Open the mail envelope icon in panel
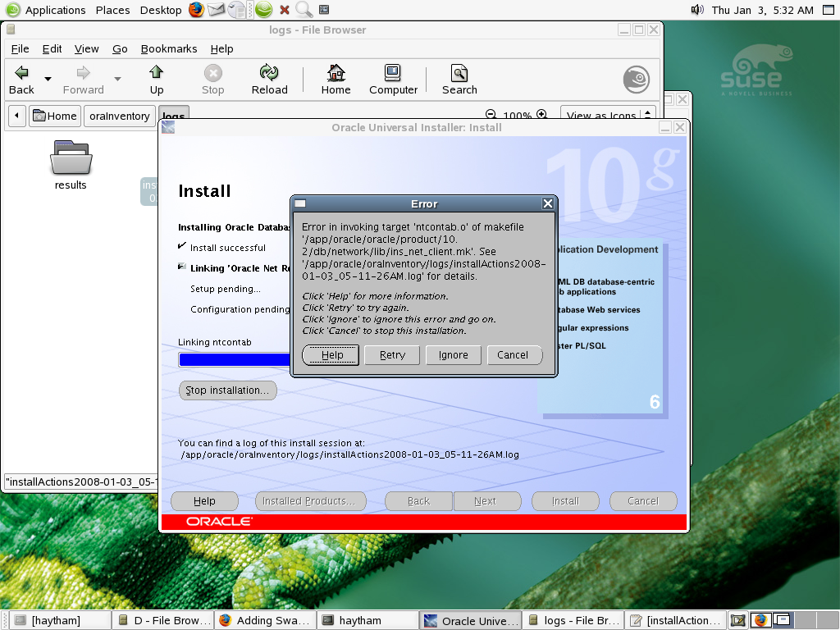840x630 pixels. click(x=216, y=10)
